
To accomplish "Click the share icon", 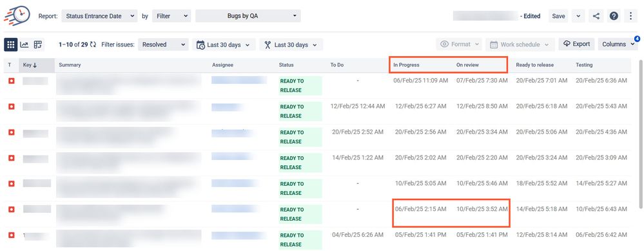I will tap(596, 16).
